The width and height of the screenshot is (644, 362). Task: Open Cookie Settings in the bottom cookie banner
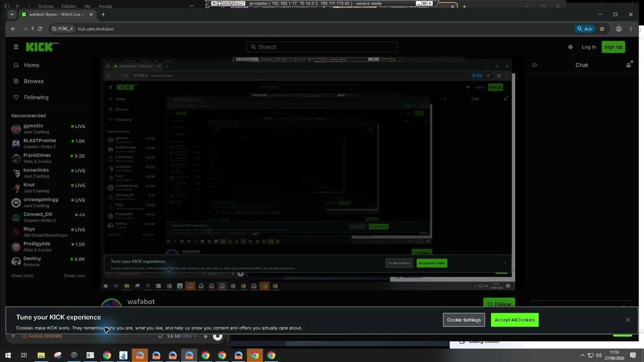pyautogui.click(x=464, y=320)
